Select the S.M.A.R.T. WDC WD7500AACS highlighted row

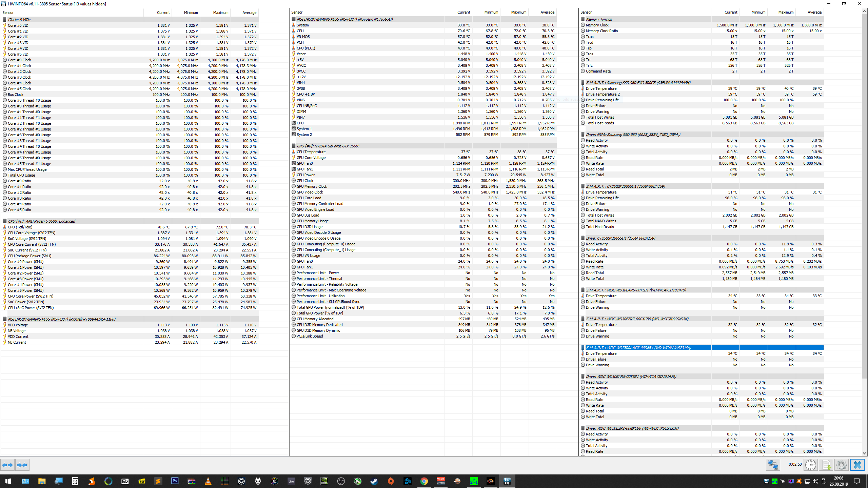tap(638, 348)
